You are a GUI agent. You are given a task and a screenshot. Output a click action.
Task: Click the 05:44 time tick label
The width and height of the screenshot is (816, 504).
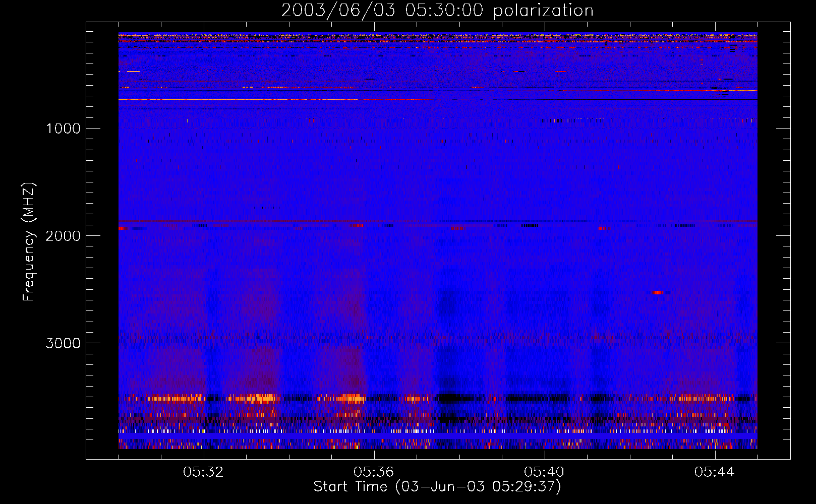[715, 472]
